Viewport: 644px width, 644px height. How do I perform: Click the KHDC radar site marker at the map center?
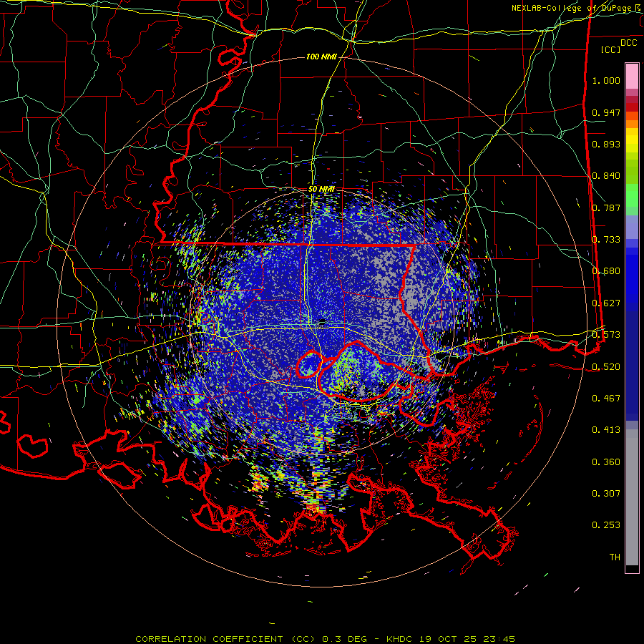click(x=323, y=321)
